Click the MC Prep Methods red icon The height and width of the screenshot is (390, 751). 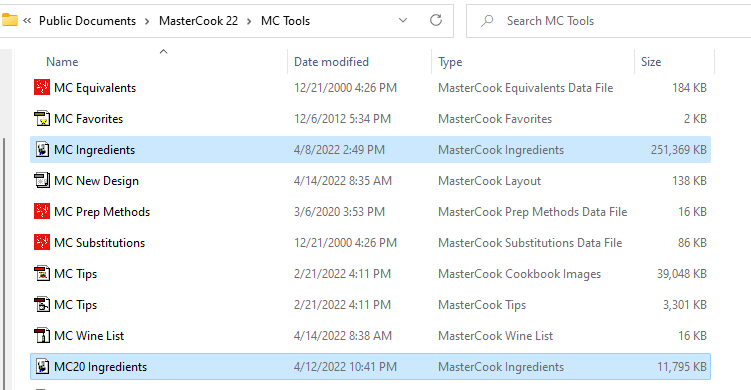tap(42, 212)
